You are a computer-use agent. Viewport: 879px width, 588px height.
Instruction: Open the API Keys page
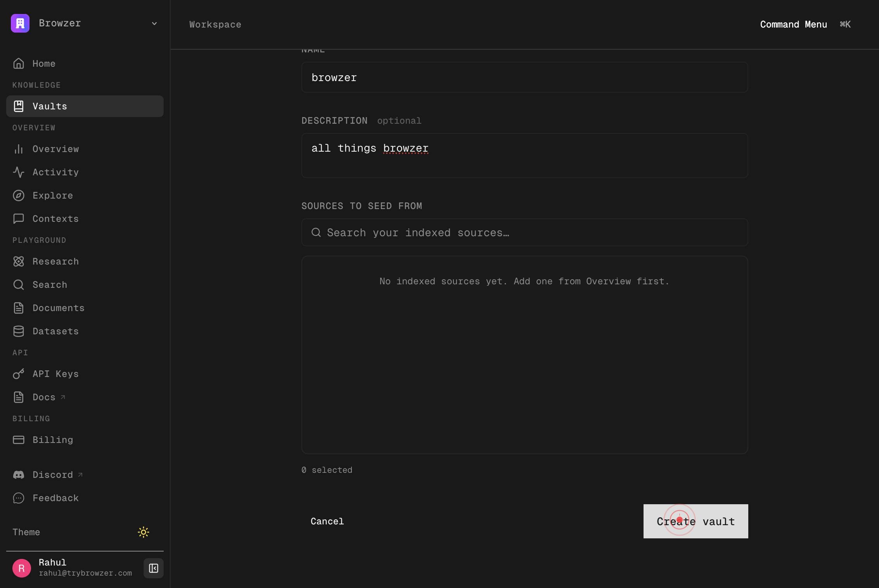85,374
